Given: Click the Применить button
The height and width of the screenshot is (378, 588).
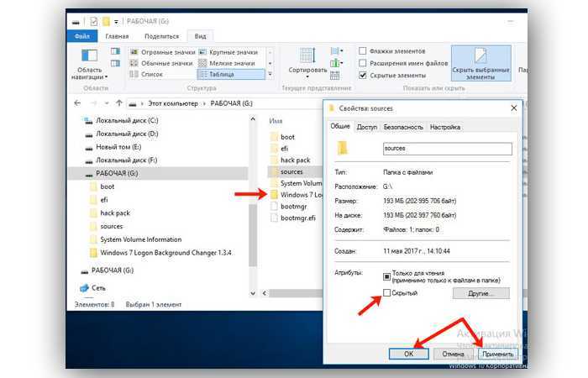Looking at the screenshot, I should [497, 354].
